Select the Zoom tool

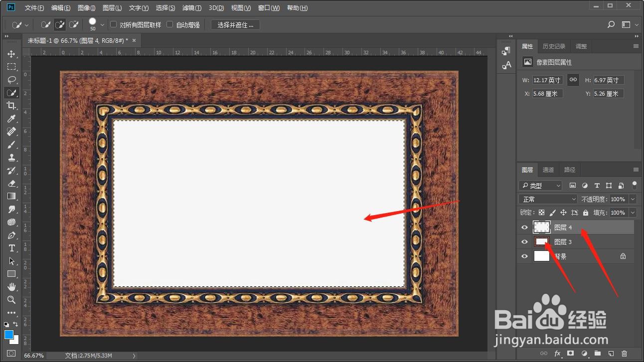[11, 300]
